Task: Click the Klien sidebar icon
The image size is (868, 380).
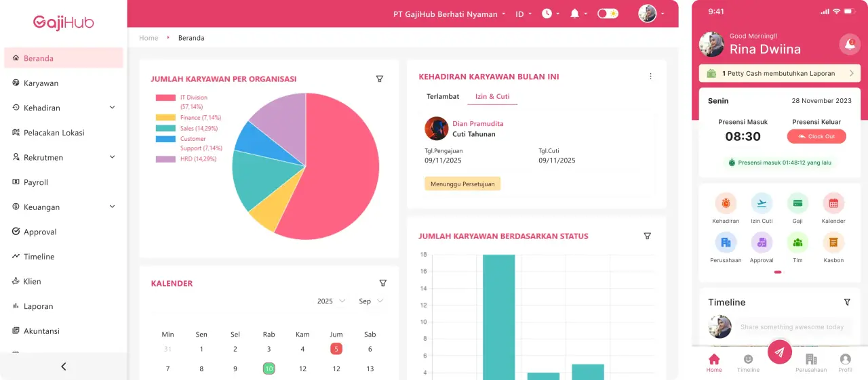Action: click(16, 281)
